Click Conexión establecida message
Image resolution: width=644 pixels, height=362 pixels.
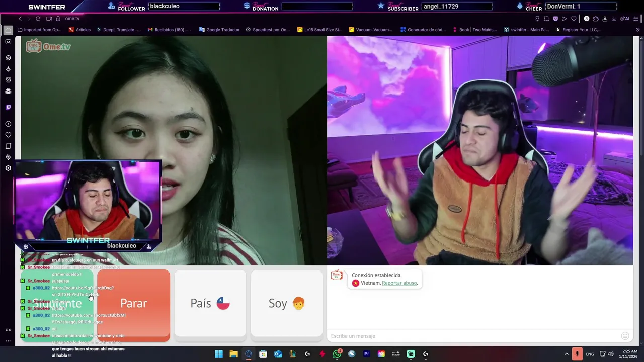point(376,275)
